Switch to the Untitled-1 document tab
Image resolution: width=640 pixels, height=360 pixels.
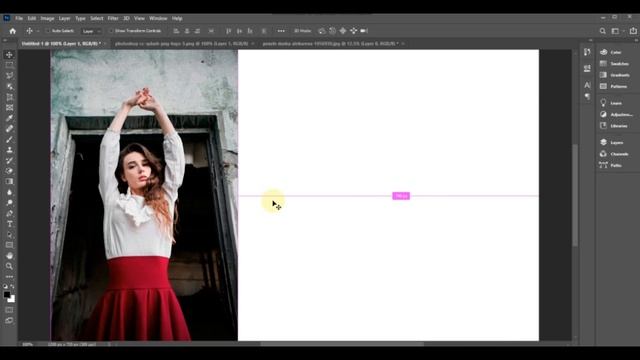tap(64, 43)
